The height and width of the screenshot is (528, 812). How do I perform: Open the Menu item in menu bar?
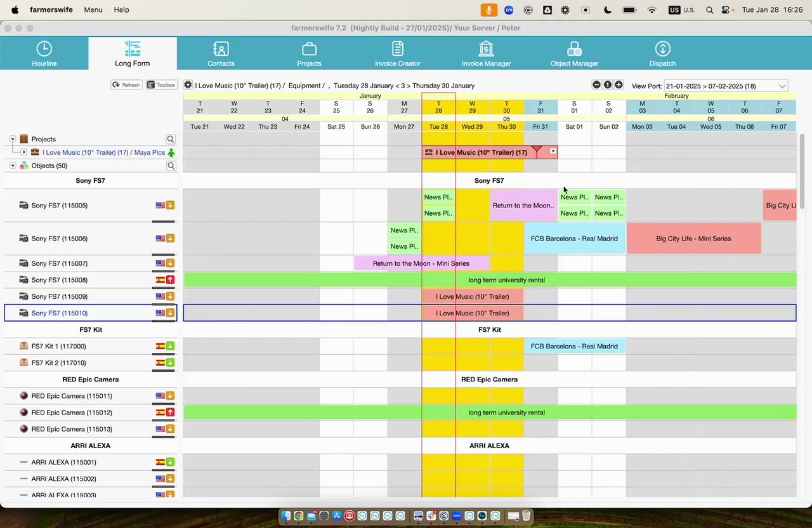tap(93, 10)
